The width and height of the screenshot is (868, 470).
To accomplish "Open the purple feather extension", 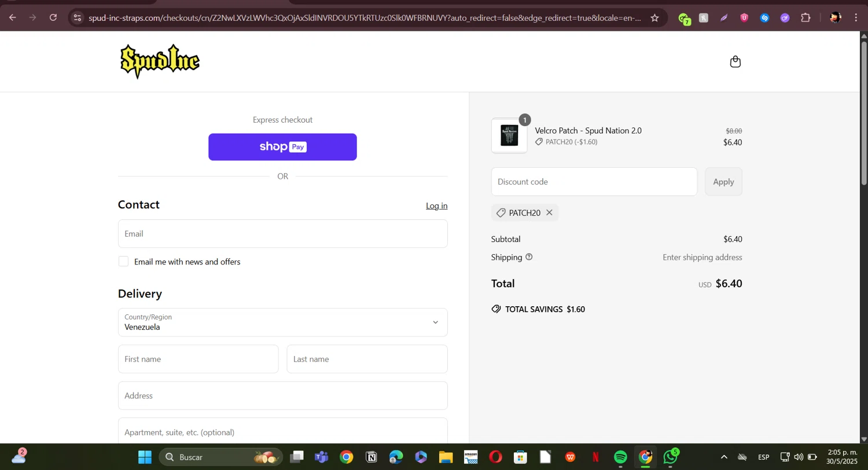I will [724, 18].
